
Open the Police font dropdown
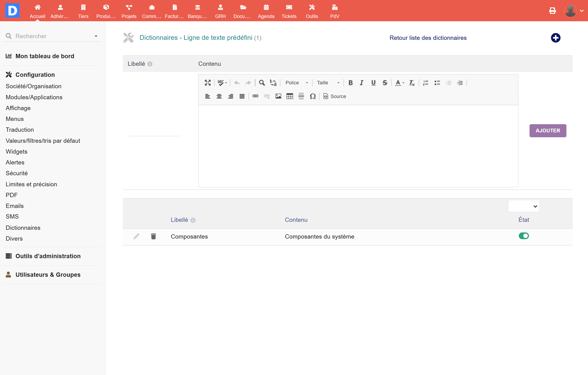tap(296, 83)
